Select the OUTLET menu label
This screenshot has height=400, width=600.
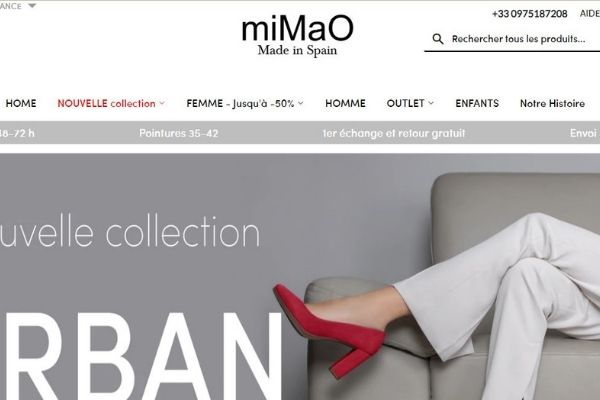(x=405, y=103)
